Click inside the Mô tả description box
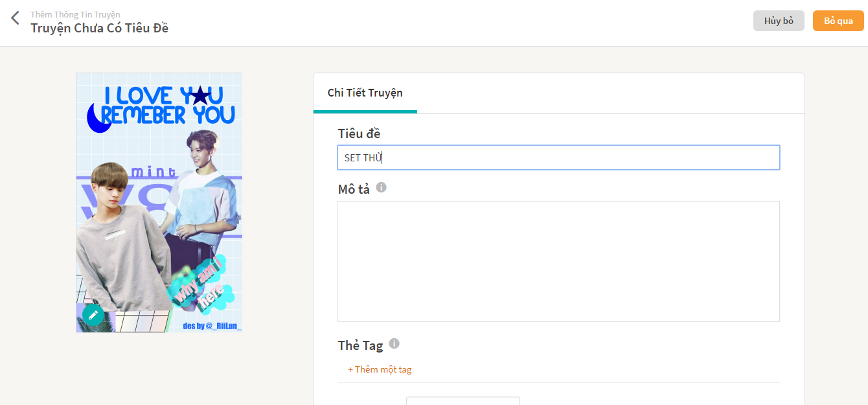868x405 pixels. pyautogui.click(x=558, y=261)
